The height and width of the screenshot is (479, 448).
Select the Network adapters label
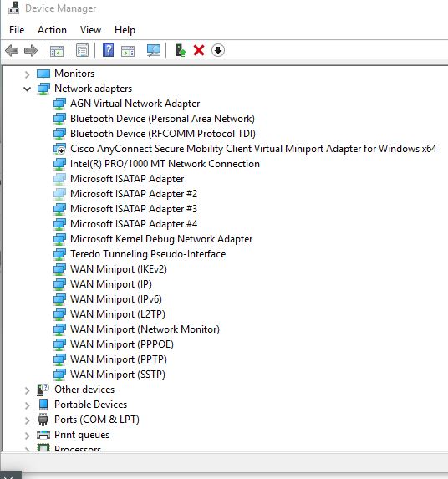pyautogui.click(x=93, y=89)
